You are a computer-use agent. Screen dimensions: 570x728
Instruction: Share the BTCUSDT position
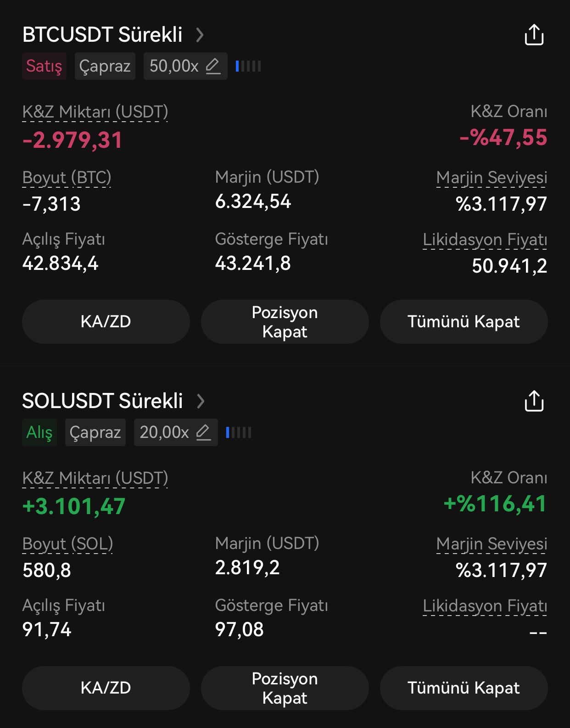point(534,35)
